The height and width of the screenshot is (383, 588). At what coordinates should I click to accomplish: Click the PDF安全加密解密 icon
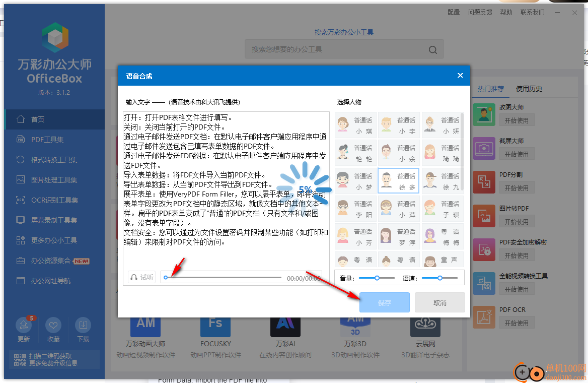(x=484, y=249)
